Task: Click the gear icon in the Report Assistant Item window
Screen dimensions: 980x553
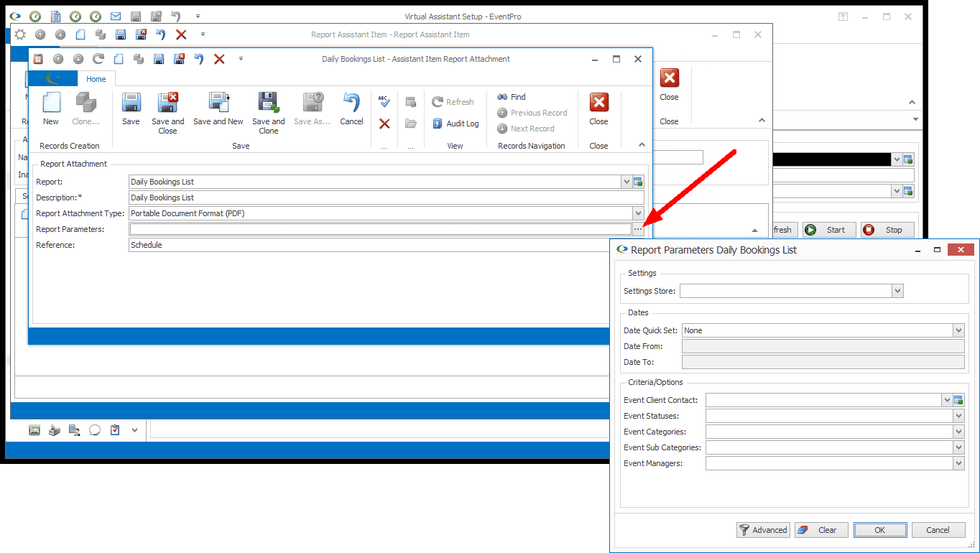Action: (20, 34)
